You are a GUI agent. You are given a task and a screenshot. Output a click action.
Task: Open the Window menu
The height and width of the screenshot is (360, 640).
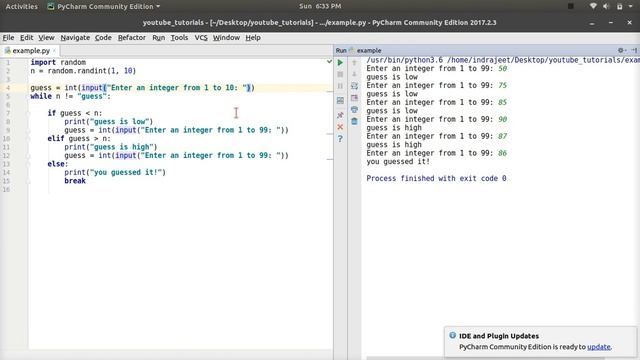pyautogui.click(x=226, y=38)
